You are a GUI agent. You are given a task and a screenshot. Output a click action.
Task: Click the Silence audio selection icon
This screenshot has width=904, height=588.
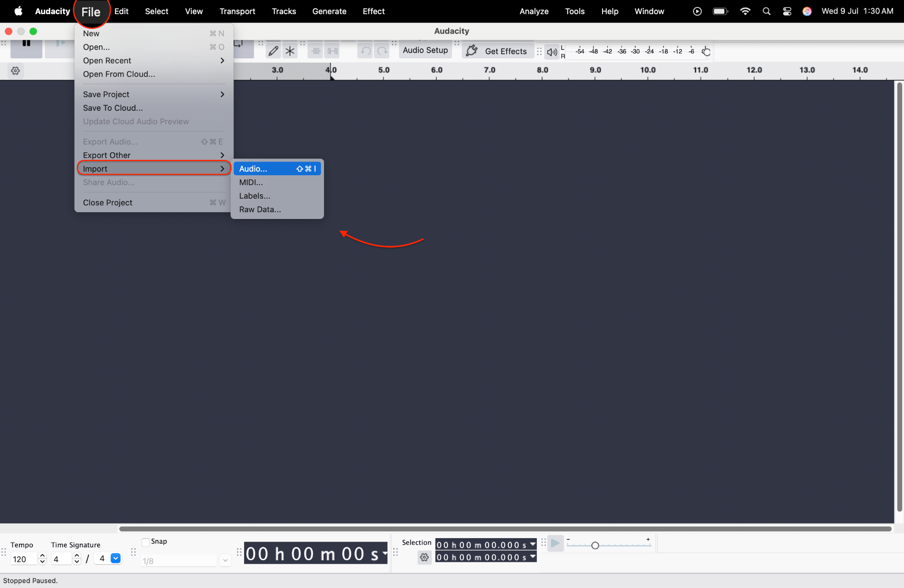[332, 51]
